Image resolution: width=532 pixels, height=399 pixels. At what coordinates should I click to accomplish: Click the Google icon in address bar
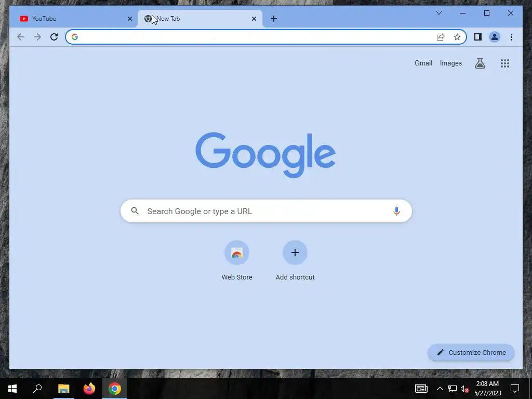tap(75, 37)
